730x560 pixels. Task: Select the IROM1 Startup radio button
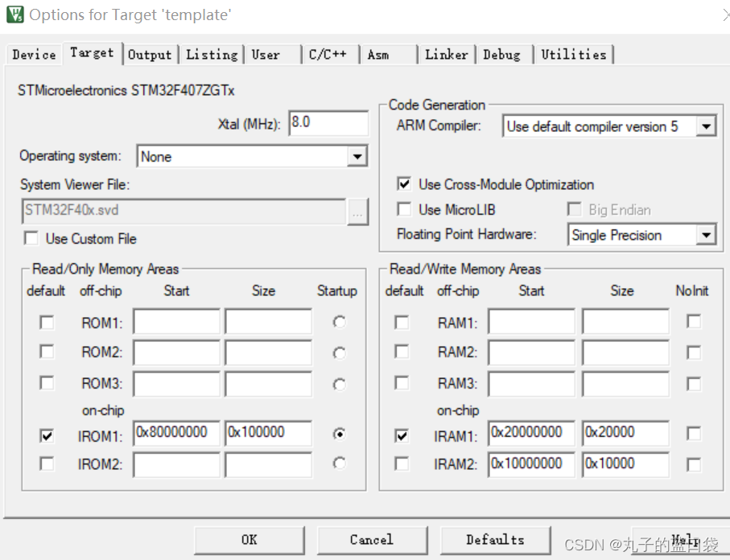[x=340, y=434]
